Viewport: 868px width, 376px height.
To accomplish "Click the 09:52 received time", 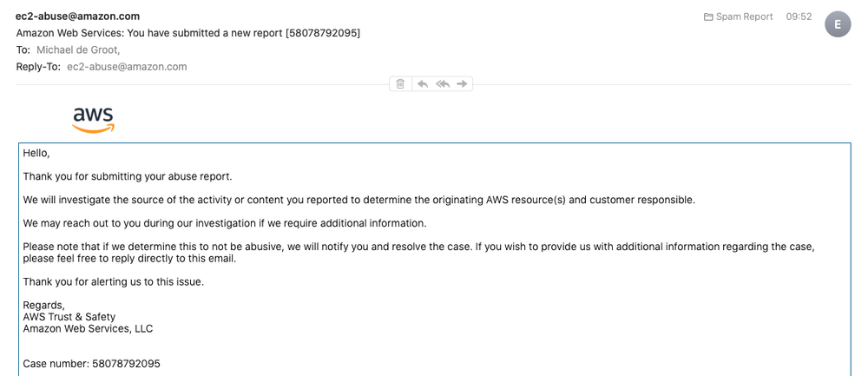I will (799, 16).
